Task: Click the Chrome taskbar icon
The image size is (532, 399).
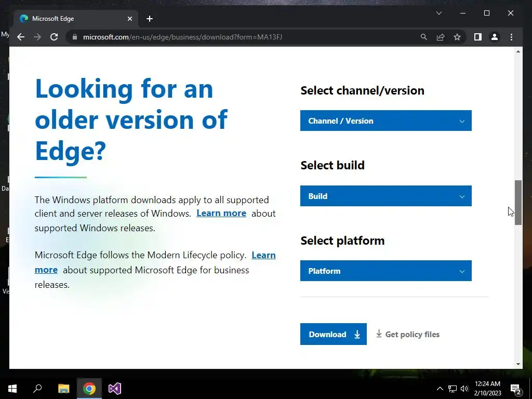Action: click(x=89, y=389)
